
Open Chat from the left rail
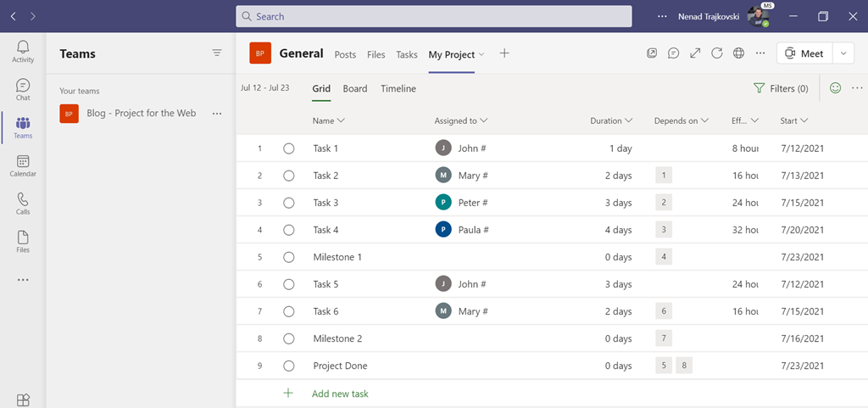coord(23,89)
